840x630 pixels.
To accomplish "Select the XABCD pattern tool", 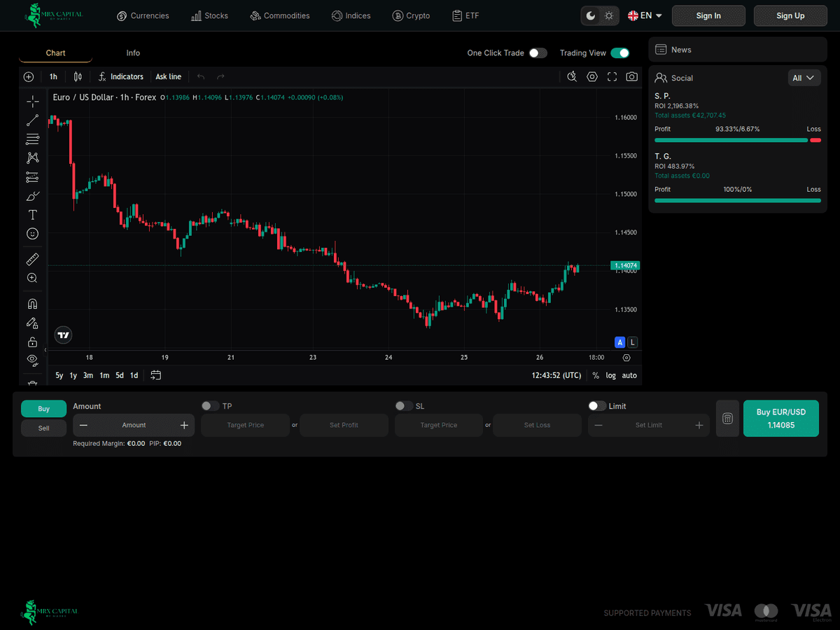I will point(32,158).
